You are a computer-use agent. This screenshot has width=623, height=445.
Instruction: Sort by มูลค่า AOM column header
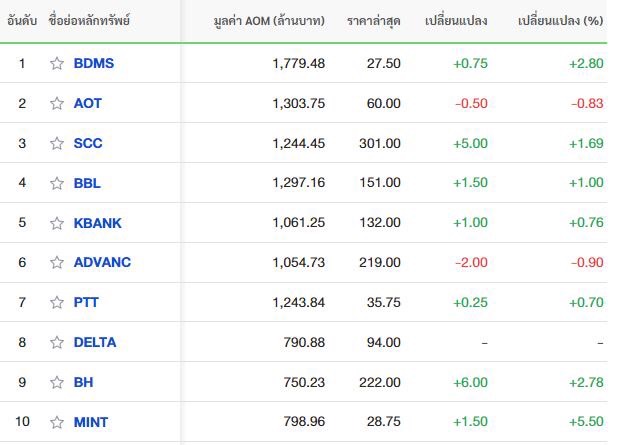click(269, 21)
